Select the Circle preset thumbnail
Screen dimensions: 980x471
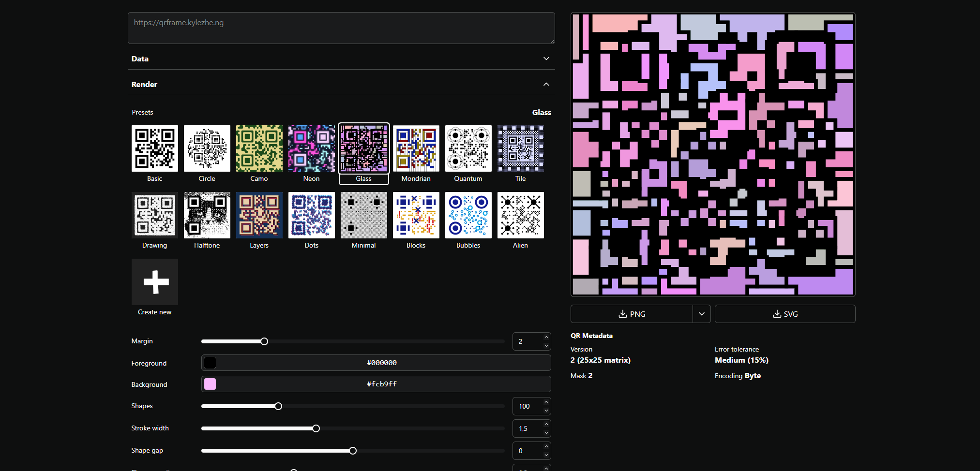point(207,148)
